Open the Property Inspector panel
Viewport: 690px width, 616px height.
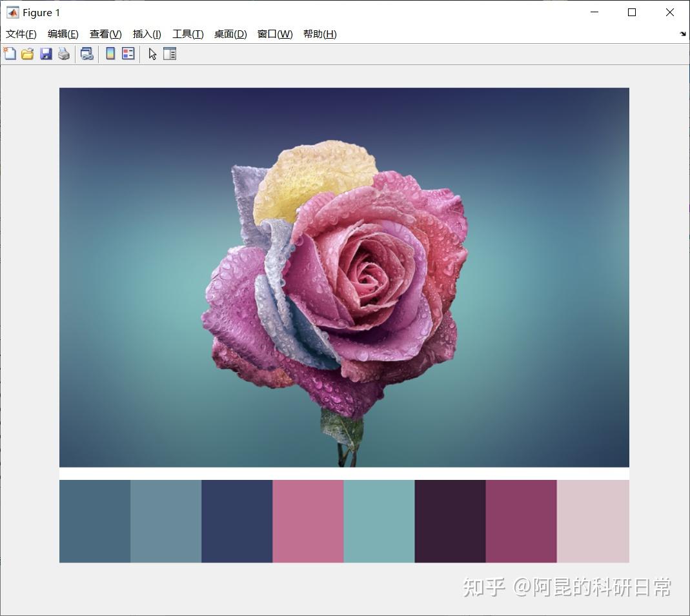170,54
